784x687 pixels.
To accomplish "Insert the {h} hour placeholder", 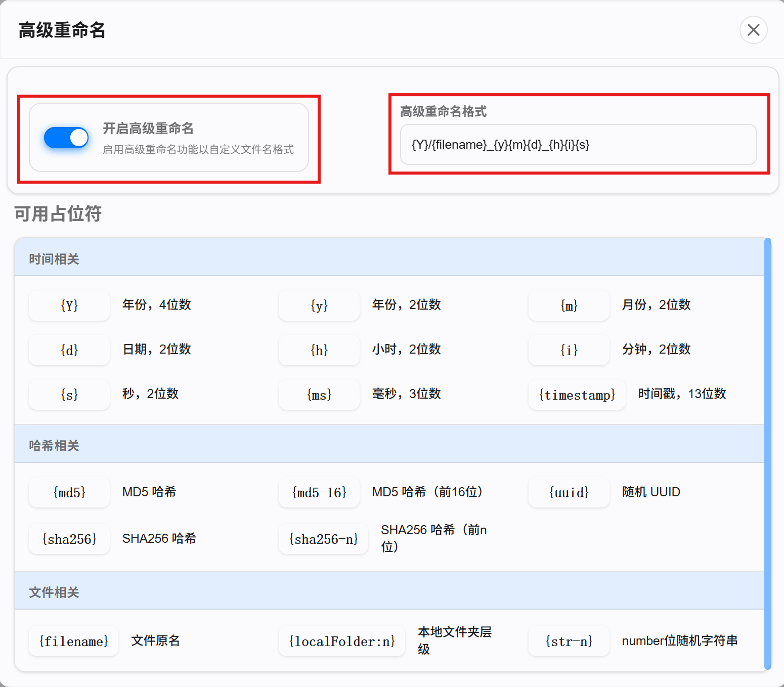I will (319, 350).
